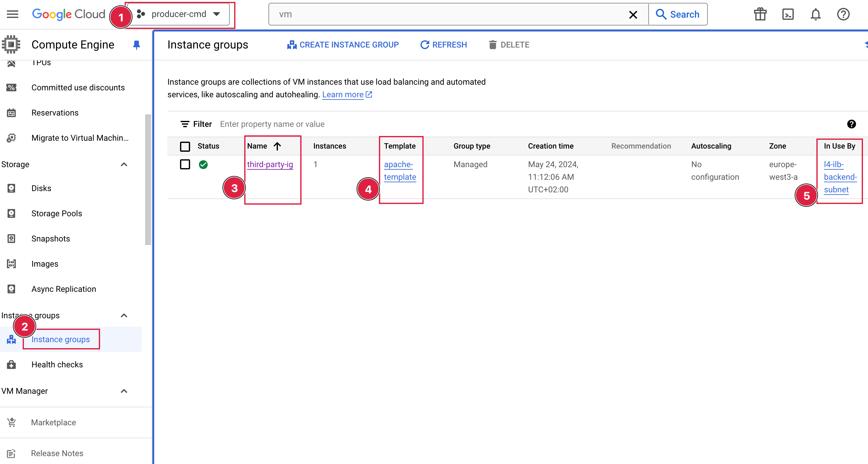The image size is (868, 464).
Task: Click Create Instance Group button
Action: pos(343,45)
